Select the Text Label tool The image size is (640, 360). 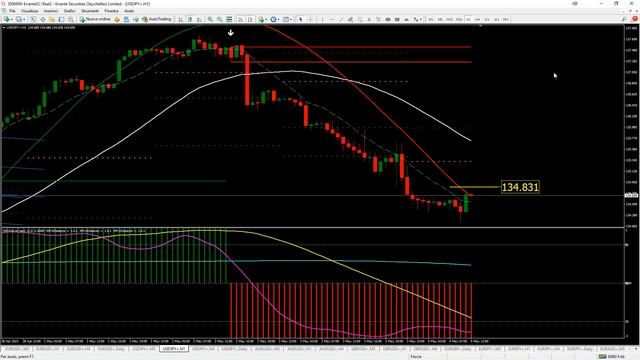tap(379, 19)
